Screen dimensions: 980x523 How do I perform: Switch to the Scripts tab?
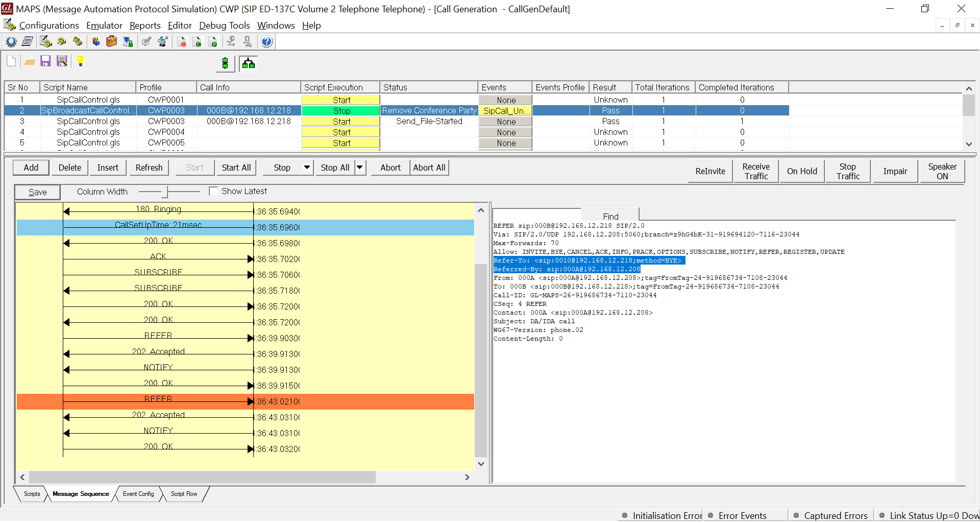[x=32, y=494]
